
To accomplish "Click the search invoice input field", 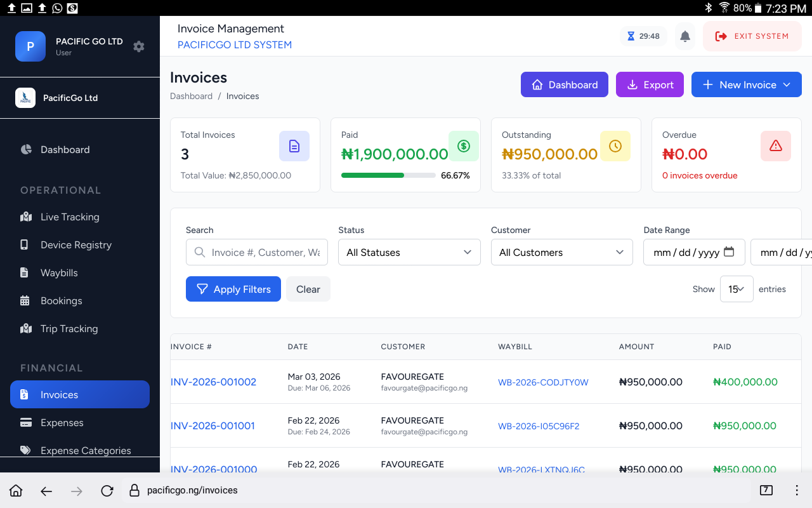I will pyautogui.click(x=257, y=252).
